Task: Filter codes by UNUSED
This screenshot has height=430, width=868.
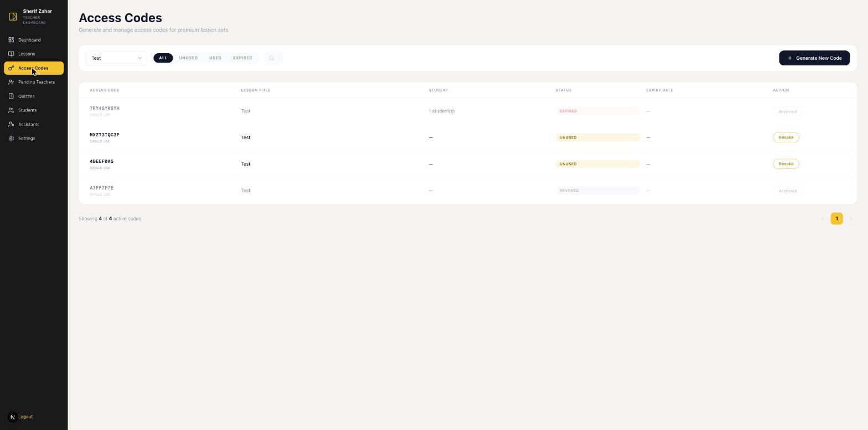Action: [x=188, y=58]
